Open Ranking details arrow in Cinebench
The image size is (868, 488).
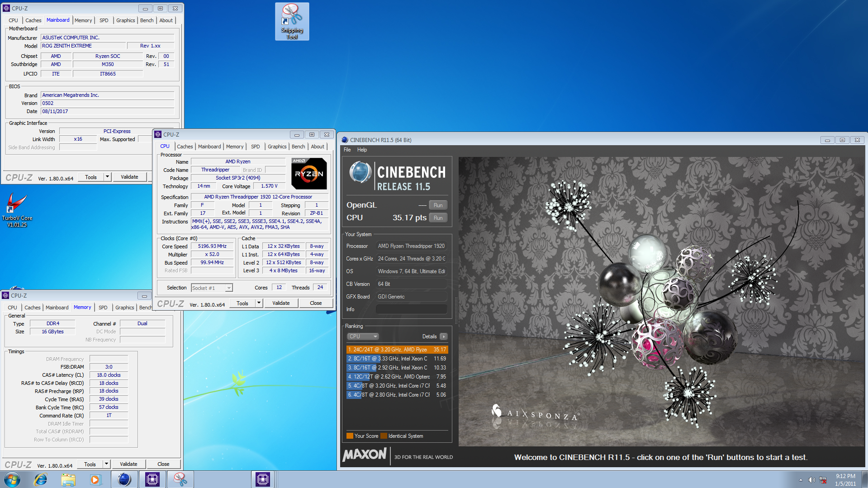444,336
